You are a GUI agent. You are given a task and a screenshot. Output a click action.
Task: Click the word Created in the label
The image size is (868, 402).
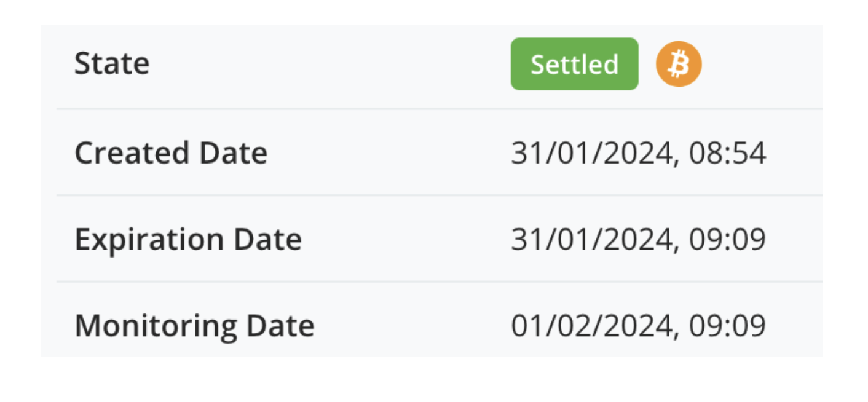132,153
